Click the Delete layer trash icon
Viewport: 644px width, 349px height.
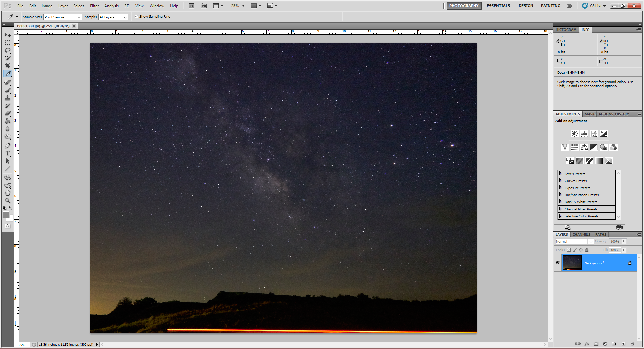click(632, 344)
